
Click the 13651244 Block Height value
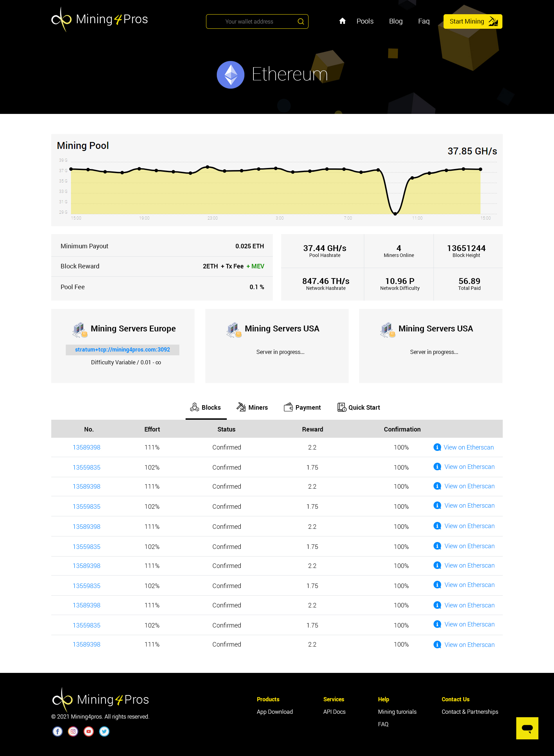(466, 248)
